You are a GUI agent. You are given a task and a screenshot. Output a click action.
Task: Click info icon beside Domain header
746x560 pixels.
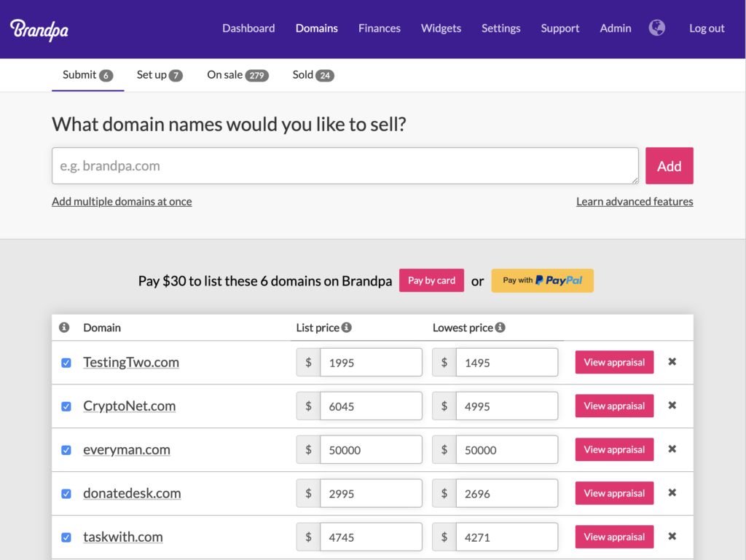(x=64, y=328)
